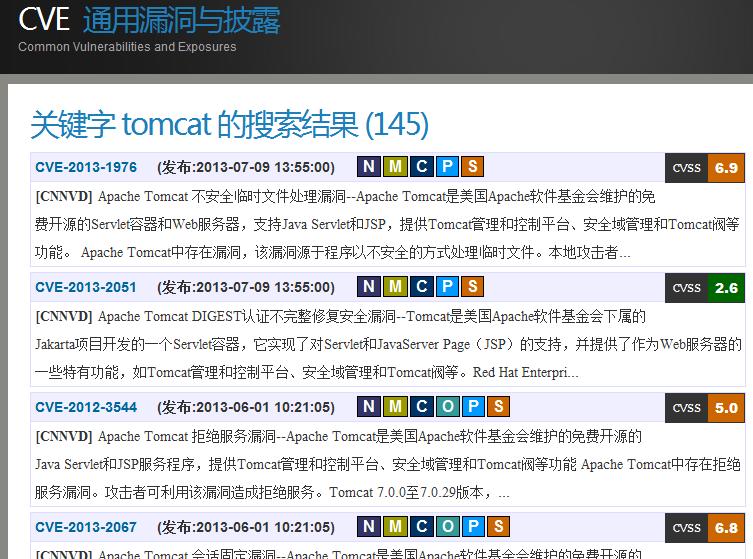
Task: Click the S icon for CVE-2013-1976
Action: (473, 167)
